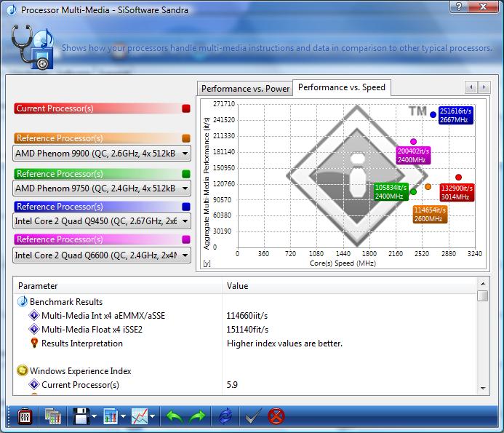Click the stethoscope module icon in header
The image size is (504, 433).
point(32,47)
